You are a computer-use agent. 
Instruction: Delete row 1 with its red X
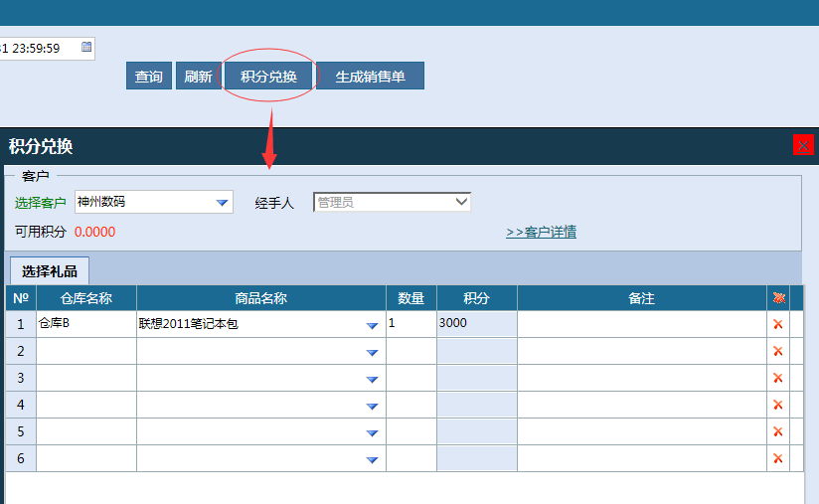click(x=777, y=324)
